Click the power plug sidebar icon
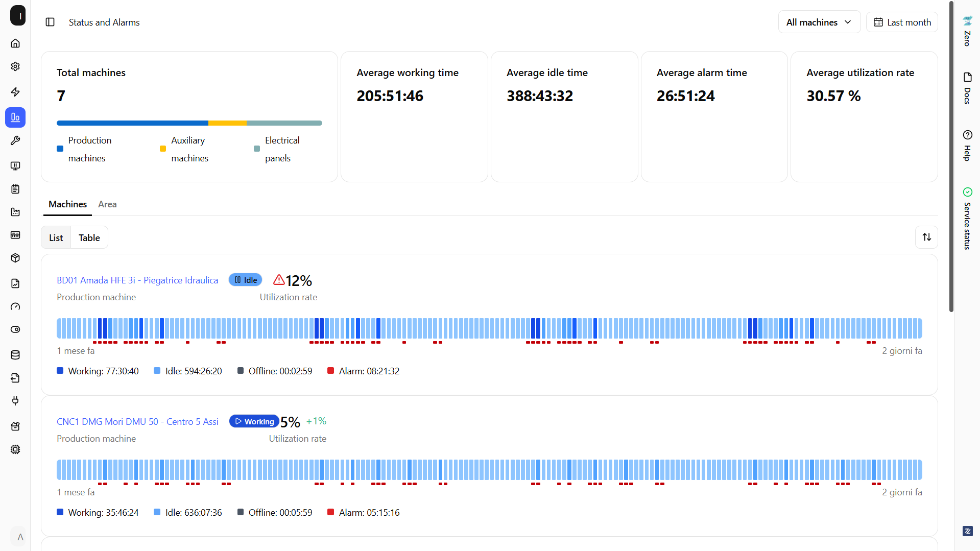The width and height of the screenshot is (980, 551). click(15, 401)
